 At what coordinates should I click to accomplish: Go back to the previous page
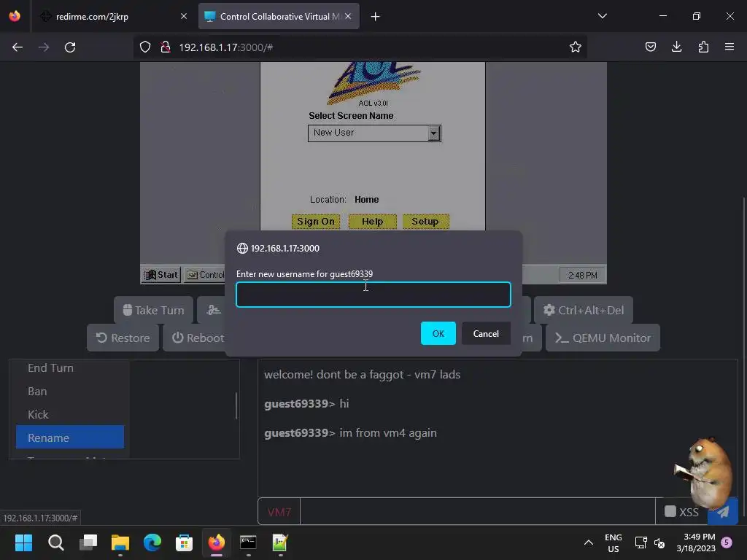pyautogui.click(x=18, y=47)
